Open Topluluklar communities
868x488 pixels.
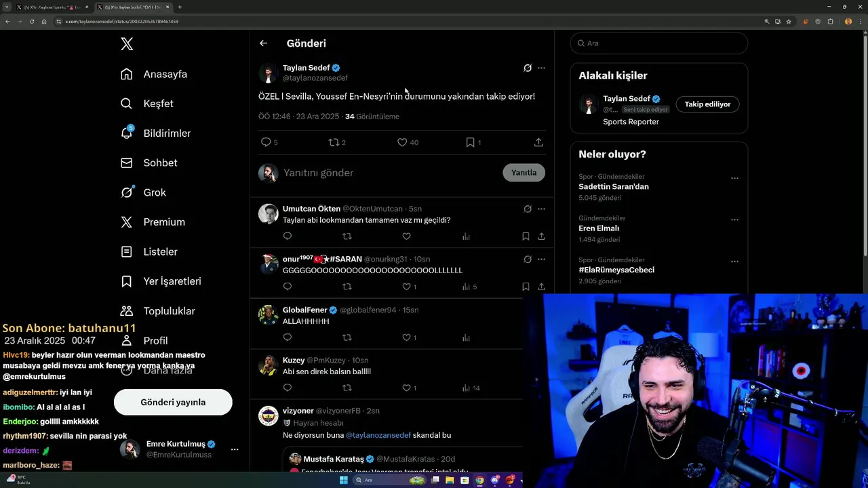click(157, 311)
